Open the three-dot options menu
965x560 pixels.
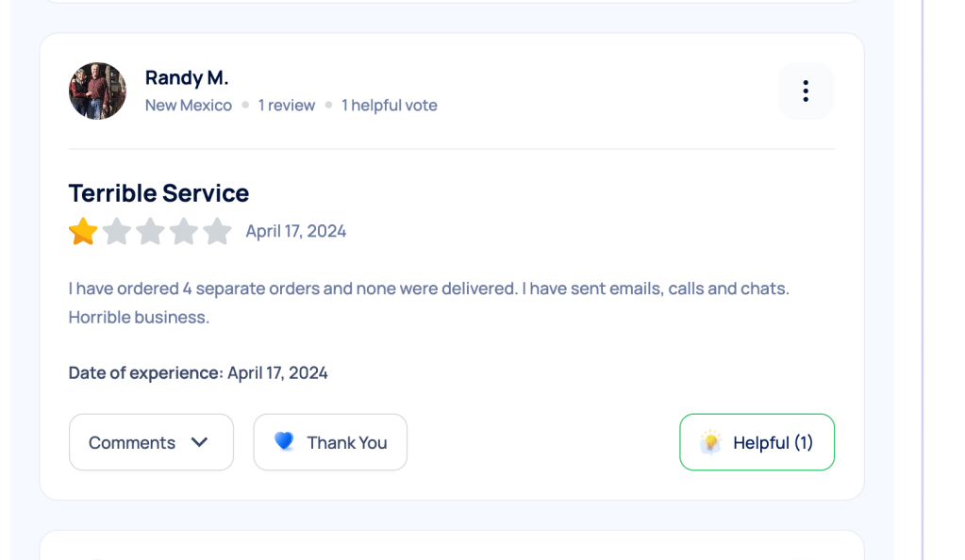click(x=806, y=91)
